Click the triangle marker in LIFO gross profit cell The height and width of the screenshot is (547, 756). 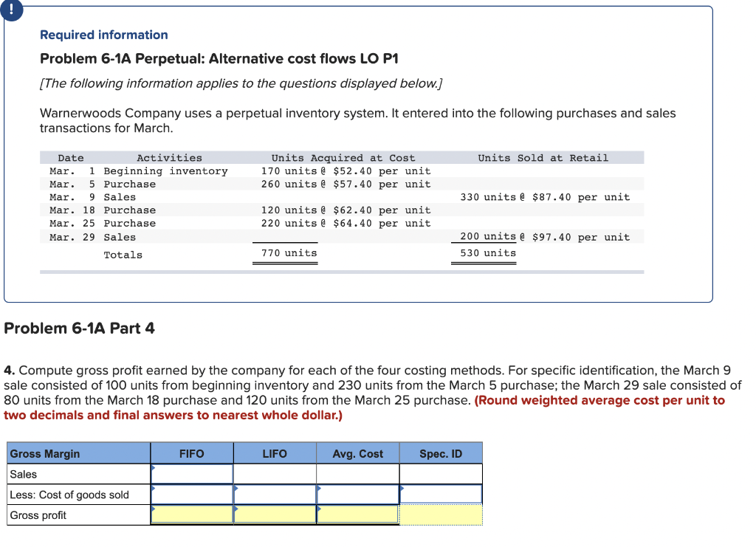click(x=237, y=509)
